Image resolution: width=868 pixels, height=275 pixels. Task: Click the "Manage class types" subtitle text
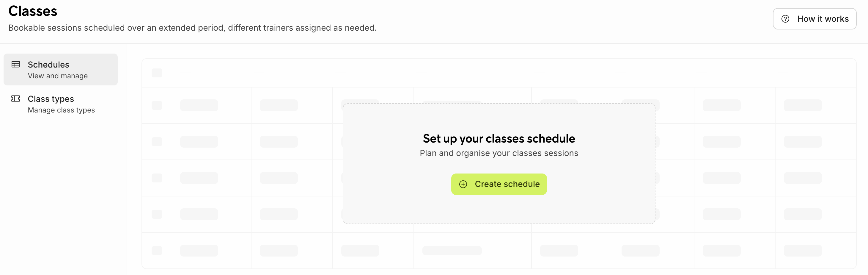click(61, 110)
